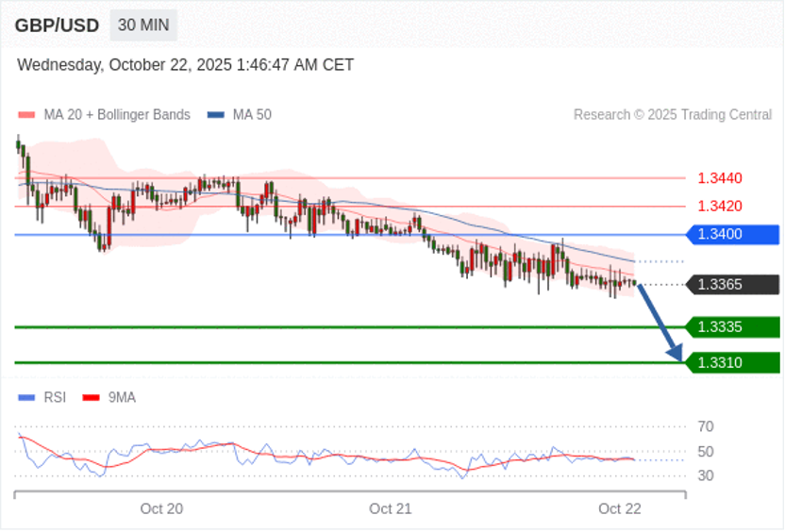Click the Oct 20 date axis label
The height and width of the screenshot is (532, 785).
click(x=161, y=509)
